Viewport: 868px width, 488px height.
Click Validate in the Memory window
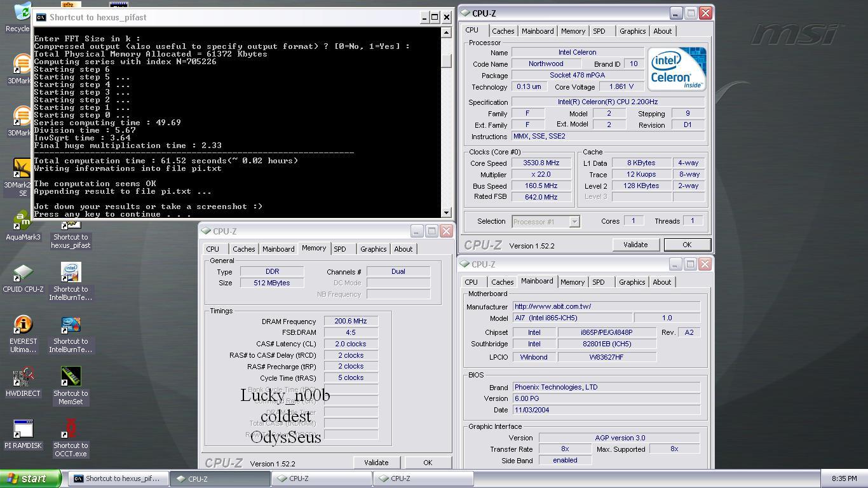tap(376, 463)
